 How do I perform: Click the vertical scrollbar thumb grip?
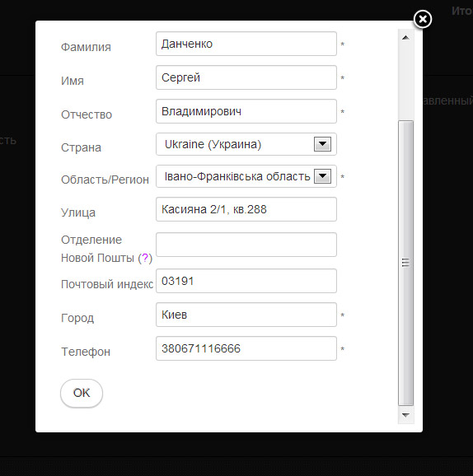[405, 263]
